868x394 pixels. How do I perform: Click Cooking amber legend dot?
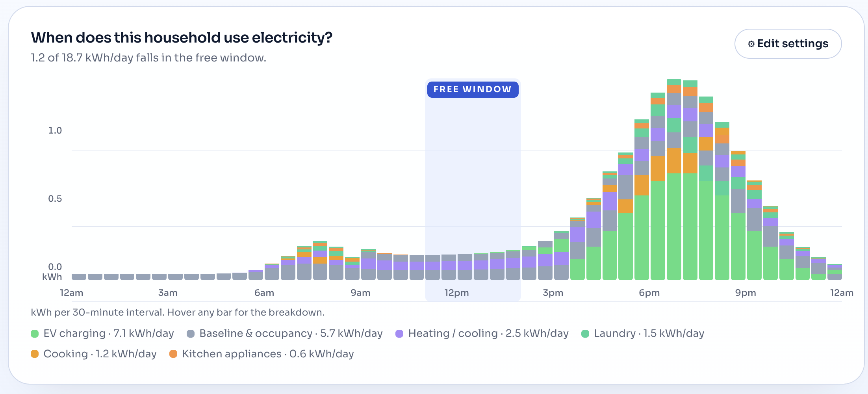click(x=35, y=354)
